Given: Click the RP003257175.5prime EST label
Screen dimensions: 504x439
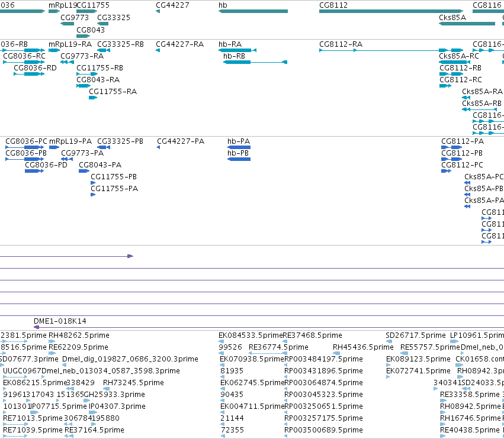Looking at the screenshot, I should (324, 418).
